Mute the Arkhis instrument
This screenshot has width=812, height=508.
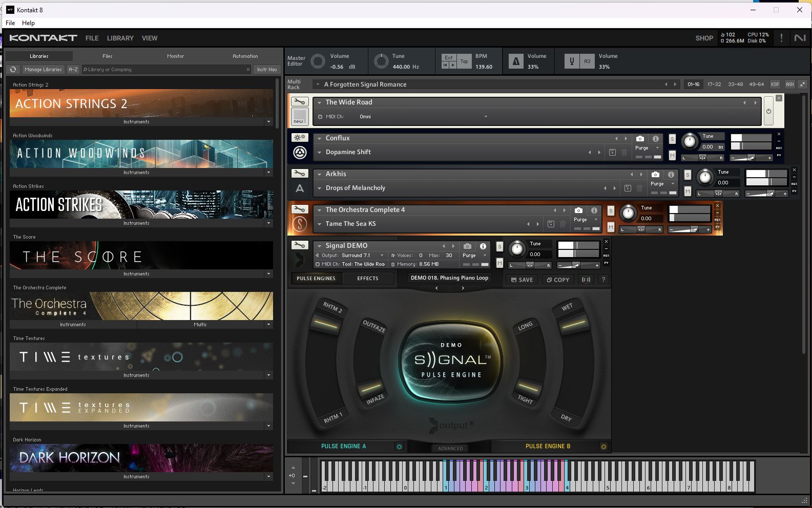pos(688,191)
